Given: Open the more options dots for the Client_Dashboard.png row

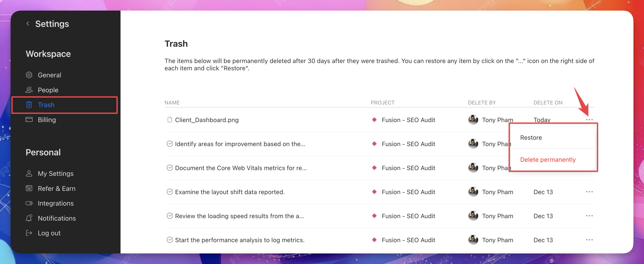Looking at the screenshot, I should coord(589,120).
